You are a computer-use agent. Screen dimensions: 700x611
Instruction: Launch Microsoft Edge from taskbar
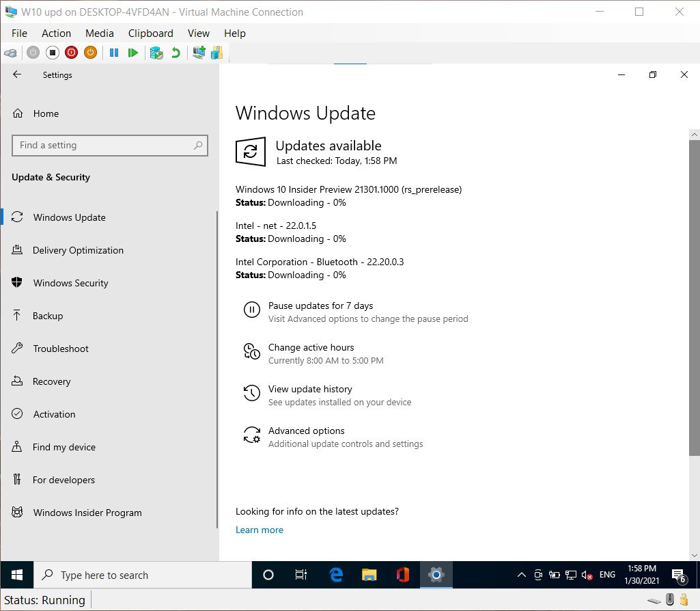pos(336,575)
